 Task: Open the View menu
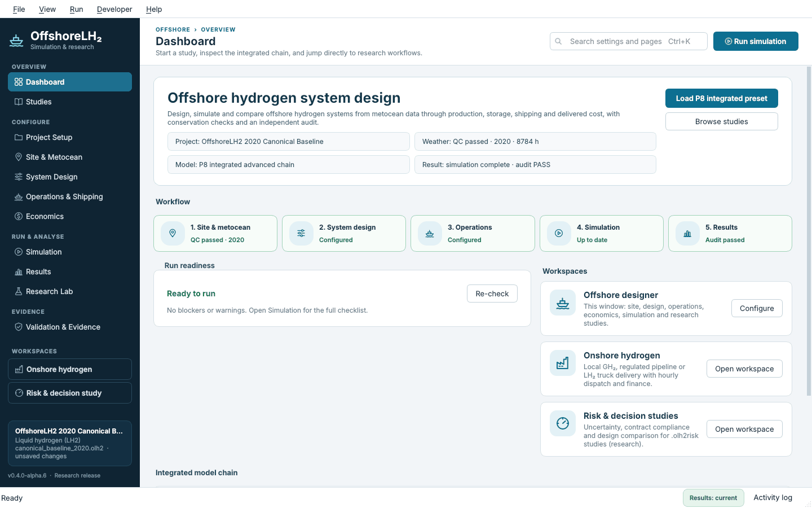click(47, 9)
